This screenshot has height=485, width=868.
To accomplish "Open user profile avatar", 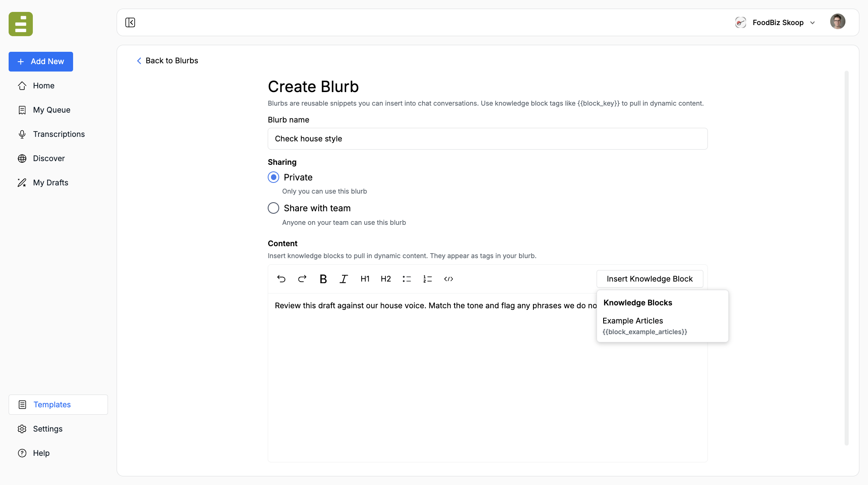I will (x=838, y=22).
